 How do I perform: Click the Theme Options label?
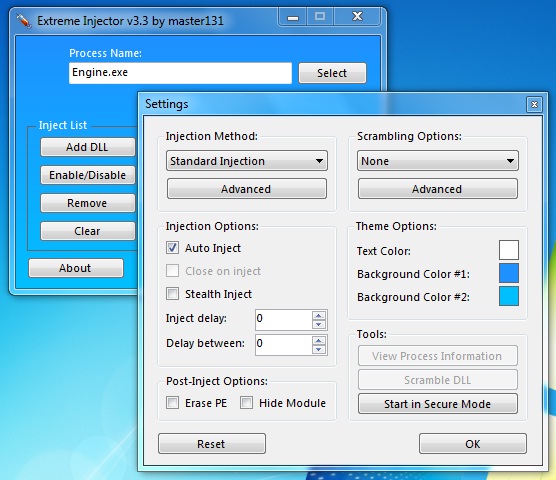(396, 226)
